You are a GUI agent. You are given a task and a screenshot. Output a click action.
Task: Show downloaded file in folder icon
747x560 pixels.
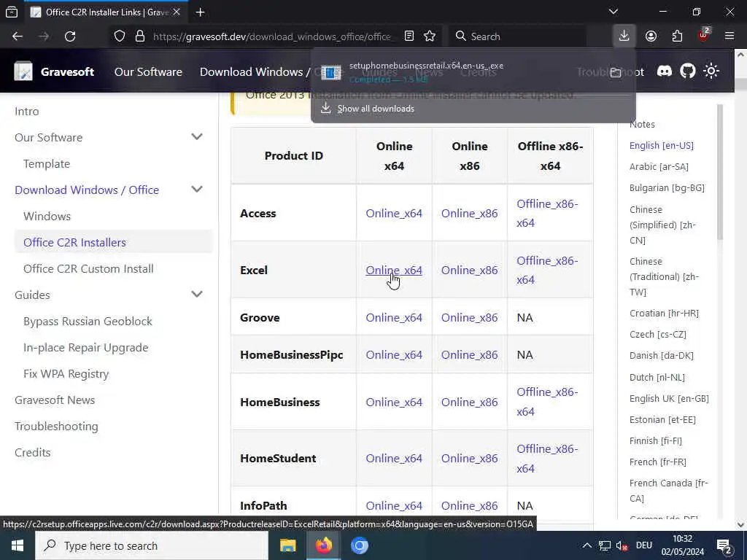[x=616, y=72]
